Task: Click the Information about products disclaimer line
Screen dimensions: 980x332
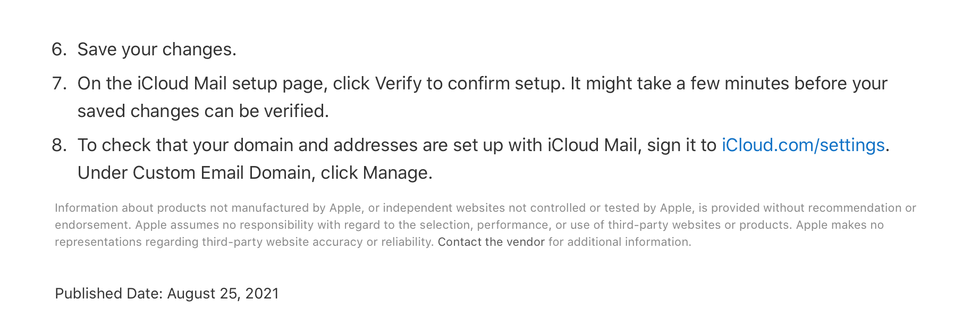Action: [485, 208]
